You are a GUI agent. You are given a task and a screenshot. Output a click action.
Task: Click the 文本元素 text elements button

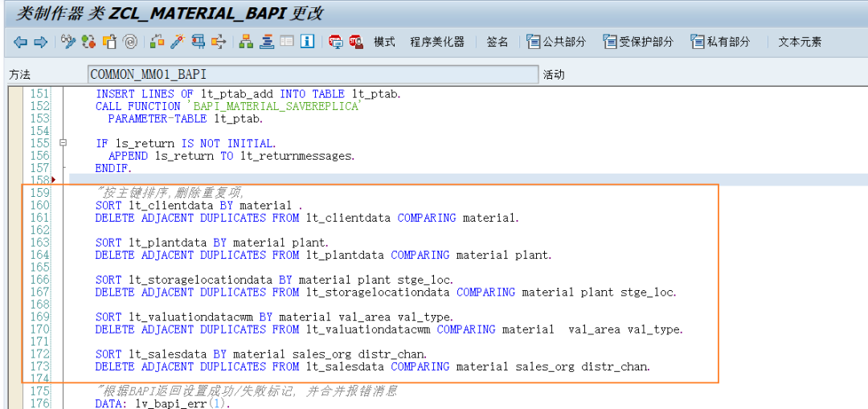800,42
